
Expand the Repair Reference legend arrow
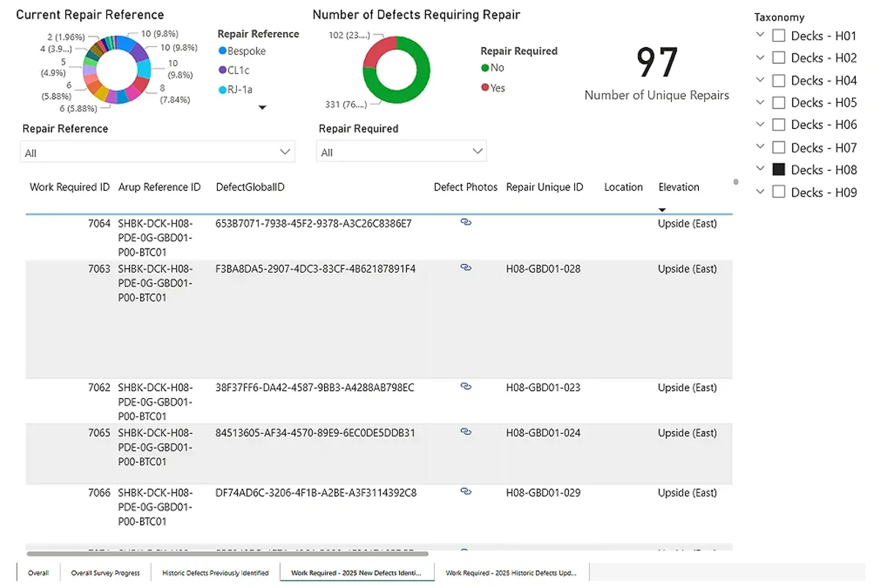pos(263,106)
